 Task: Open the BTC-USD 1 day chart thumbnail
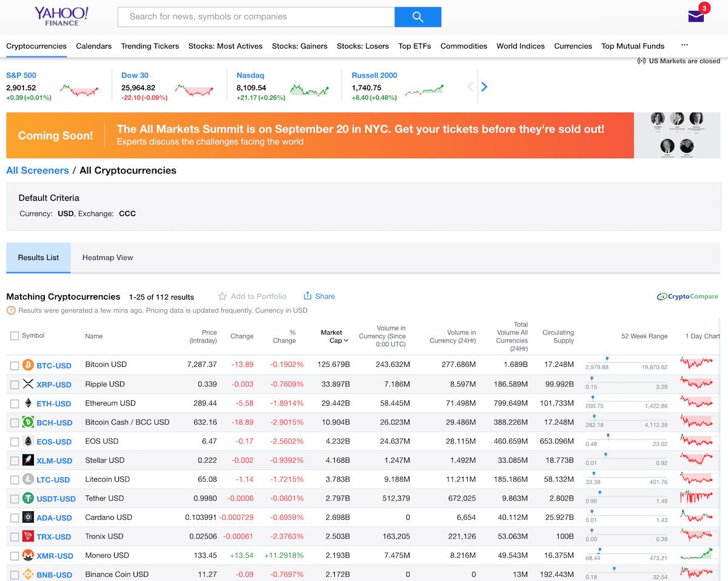point(696,364)
